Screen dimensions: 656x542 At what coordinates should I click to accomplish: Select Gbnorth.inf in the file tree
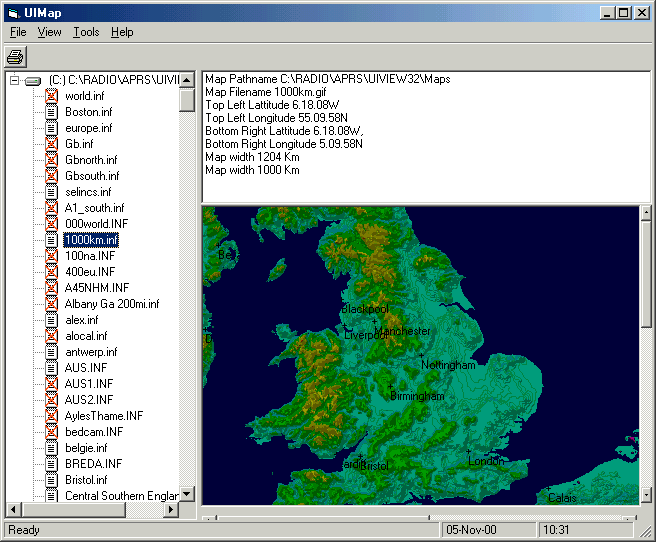pyautogui.click(x=91, y=160)
